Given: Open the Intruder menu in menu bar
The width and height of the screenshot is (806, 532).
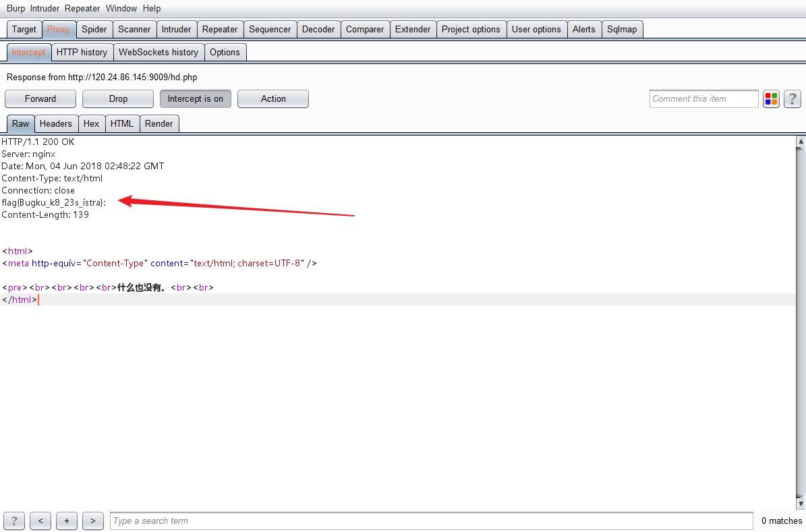Looking at the screenshot, I should coord(45,8).
